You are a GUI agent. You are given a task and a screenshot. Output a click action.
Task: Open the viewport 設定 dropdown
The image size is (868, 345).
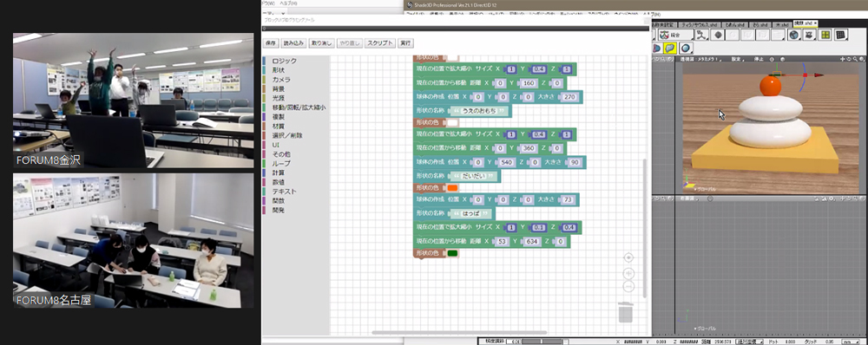point(738,59)
